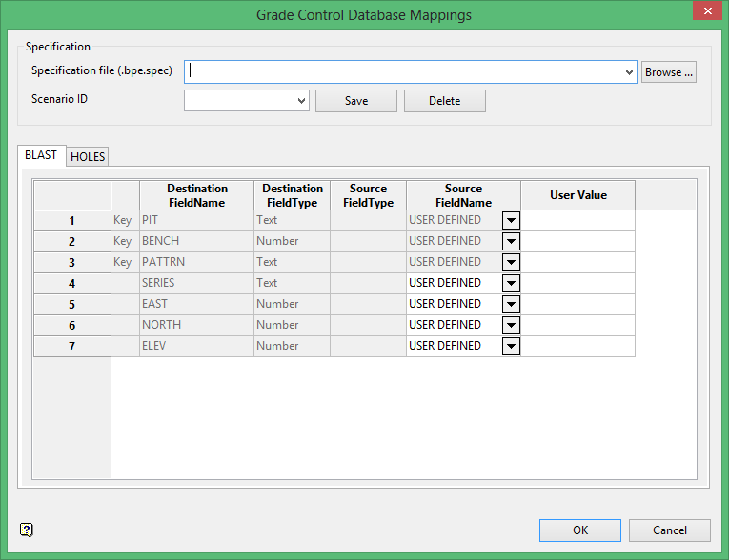Screen dimensions: 729x560
Task: Click the User Value cell for PIT
Action: click(577, 220)
